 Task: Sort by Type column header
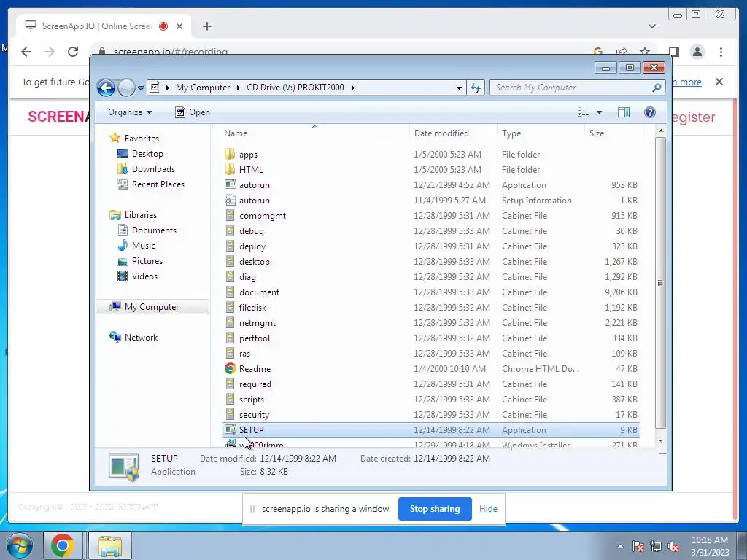tap(541, 133)
